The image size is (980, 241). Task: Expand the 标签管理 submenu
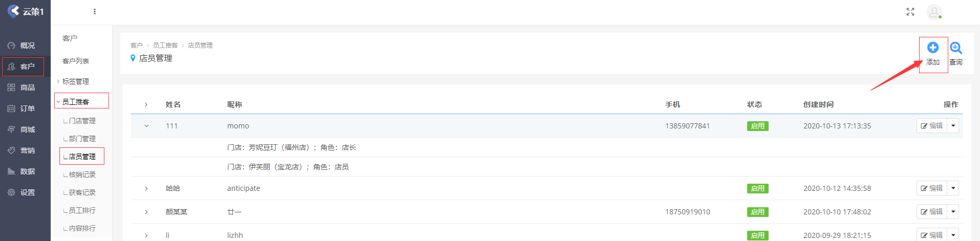click(75, 81)
